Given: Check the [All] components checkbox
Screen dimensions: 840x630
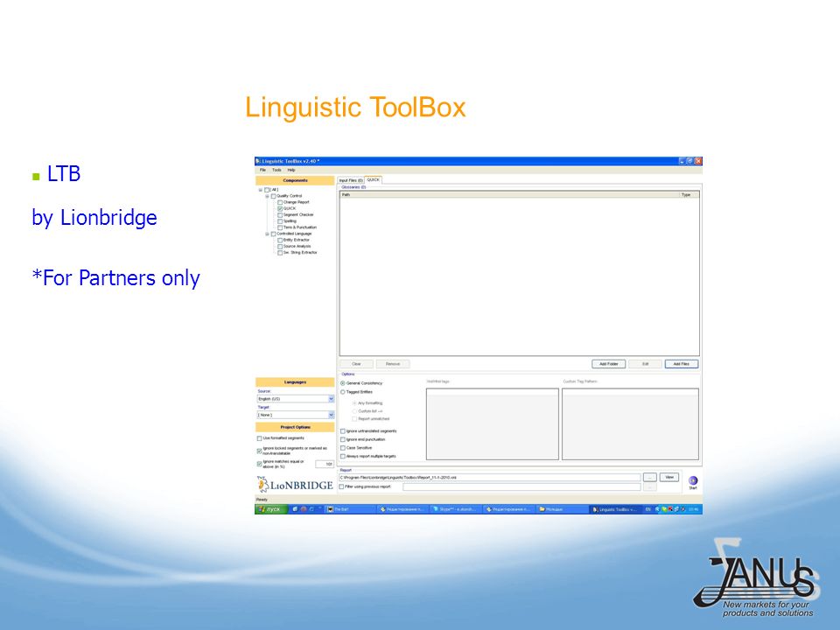Looking at the screenshot, I should pyautogui.click(x=267, y=190).
